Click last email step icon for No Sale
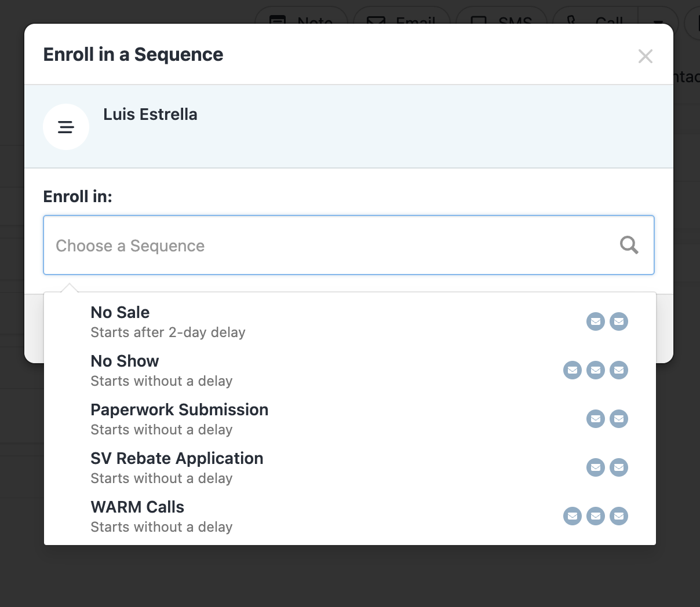The width and height of the screenshot is (700, 607). pyautogui.click(x=619, y=321)
